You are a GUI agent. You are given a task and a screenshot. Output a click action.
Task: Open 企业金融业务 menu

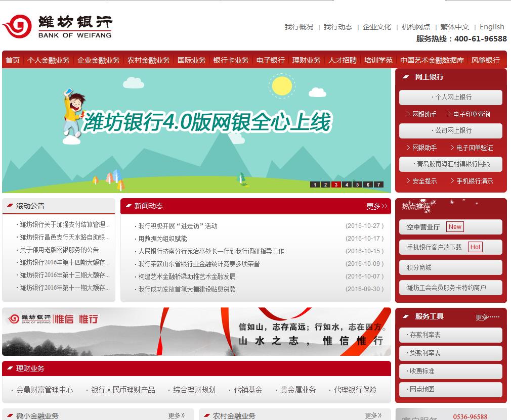(99, 60)
